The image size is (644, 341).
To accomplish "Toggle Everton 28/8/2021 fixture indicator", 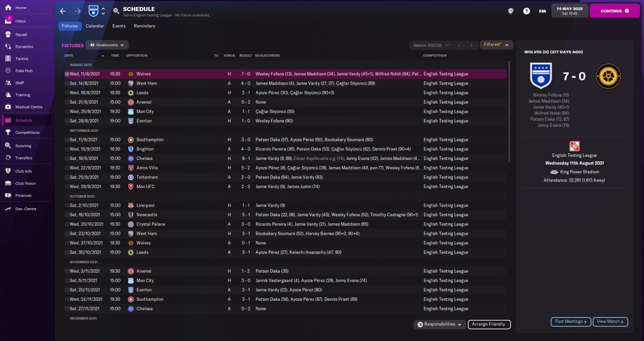I will (x=67, y=121).
